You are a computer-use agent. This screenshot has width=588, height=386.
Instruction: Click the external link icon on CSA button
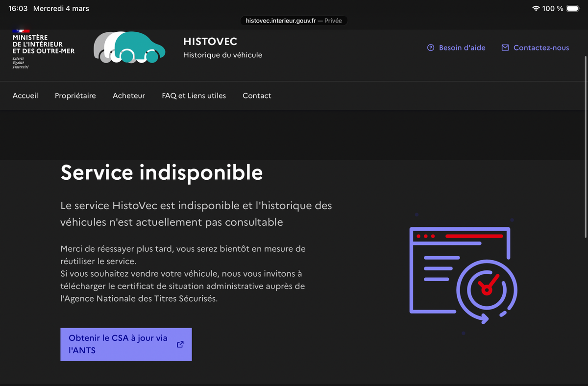(180, 344)
